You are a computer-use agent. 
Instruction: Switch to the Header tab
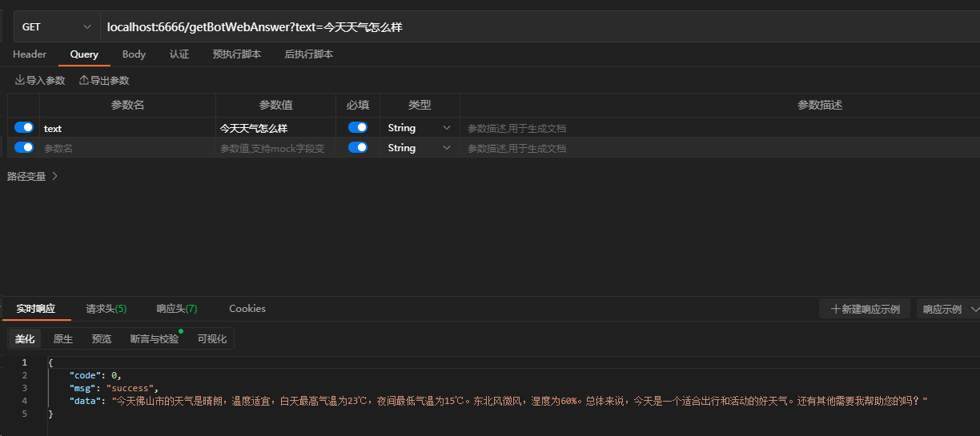pyautogui.click(x=30, y=54)
